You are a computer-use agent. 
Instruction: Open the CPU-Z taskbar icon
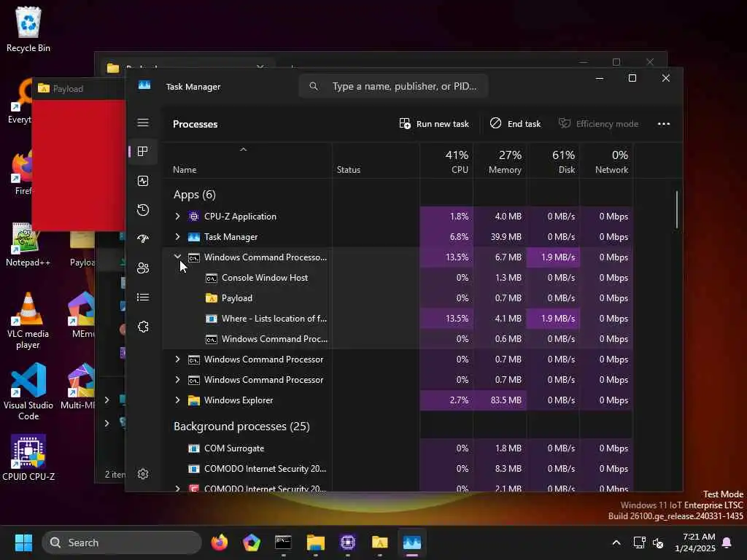pos(348,542)
